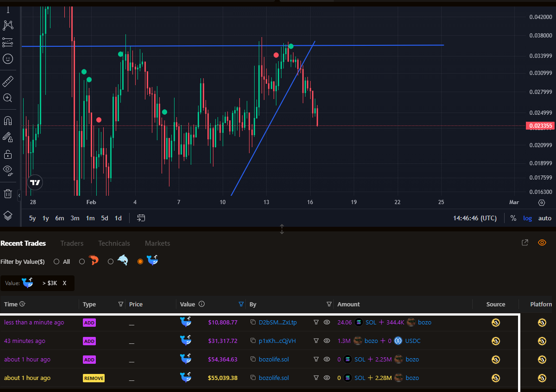Set chart range to 5y
Screen dimensions: 556x392
point(32,218)
